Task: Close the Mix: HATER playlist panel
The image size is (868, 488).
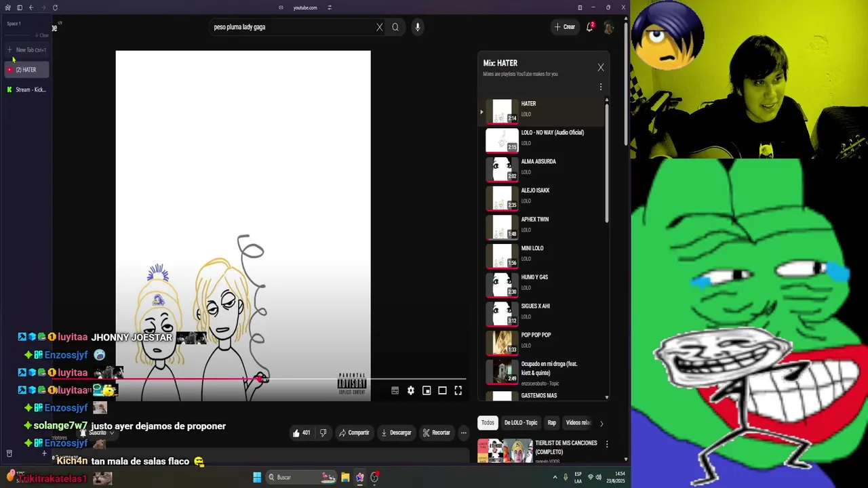Action: click(x=601, y=68)
